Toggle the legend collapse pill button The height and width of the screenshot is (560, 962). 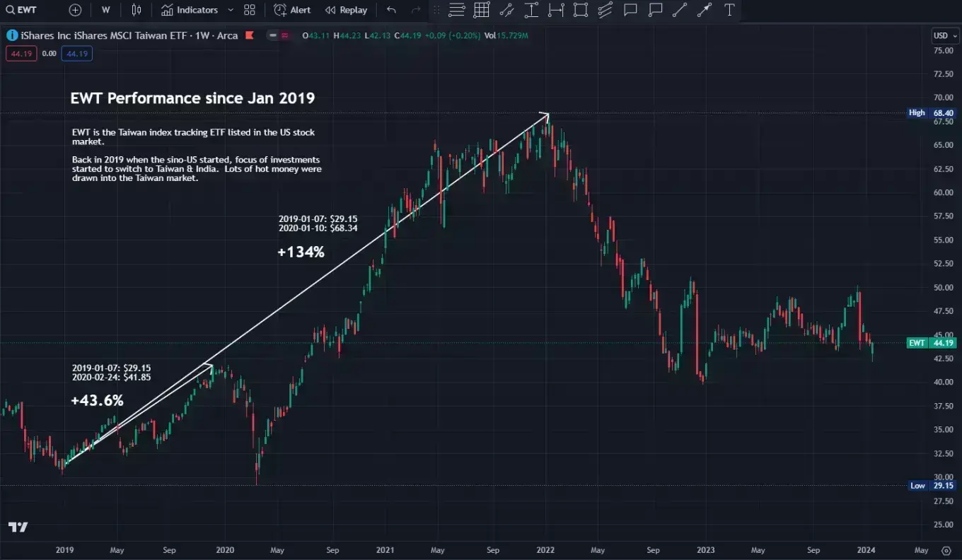278,35
